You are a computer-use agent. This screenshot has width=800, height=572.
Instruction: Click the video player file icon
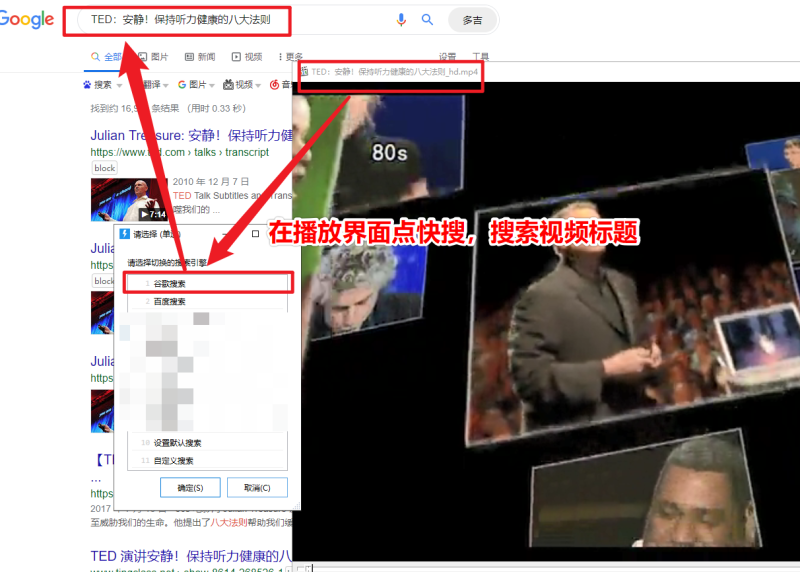point(304,71)
